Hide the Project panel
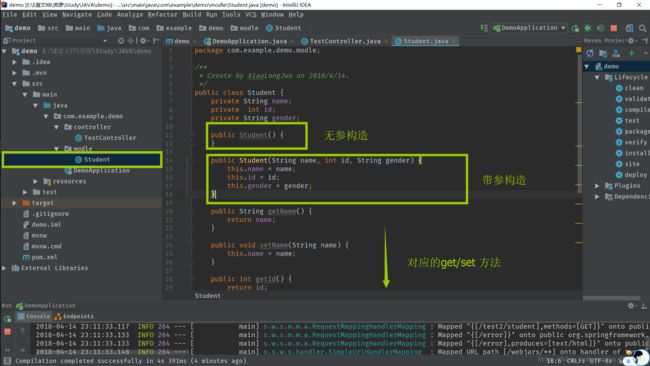Screen dimensions: 650x366 [x=156, y=41]
